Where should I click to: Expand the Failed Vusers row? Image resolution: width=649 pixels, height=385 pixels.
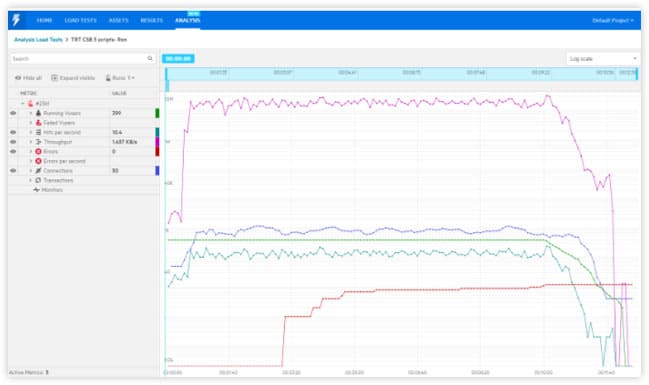pos(31,123)
